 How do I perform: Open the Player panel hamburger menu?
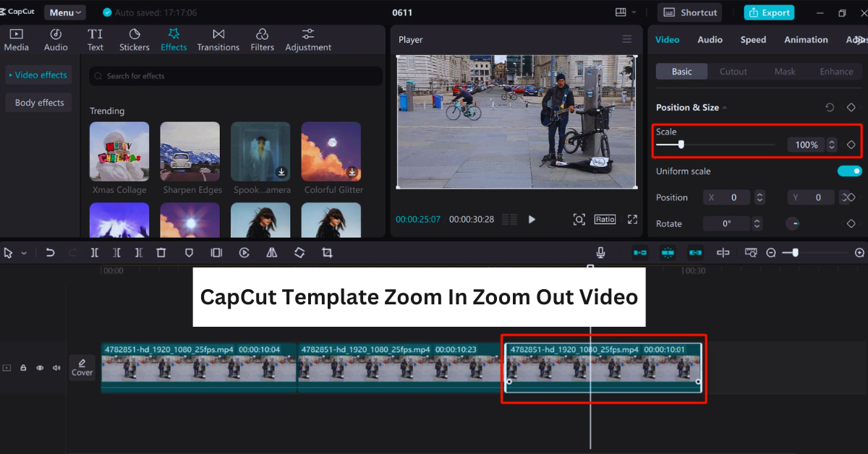tap(627, 39)
